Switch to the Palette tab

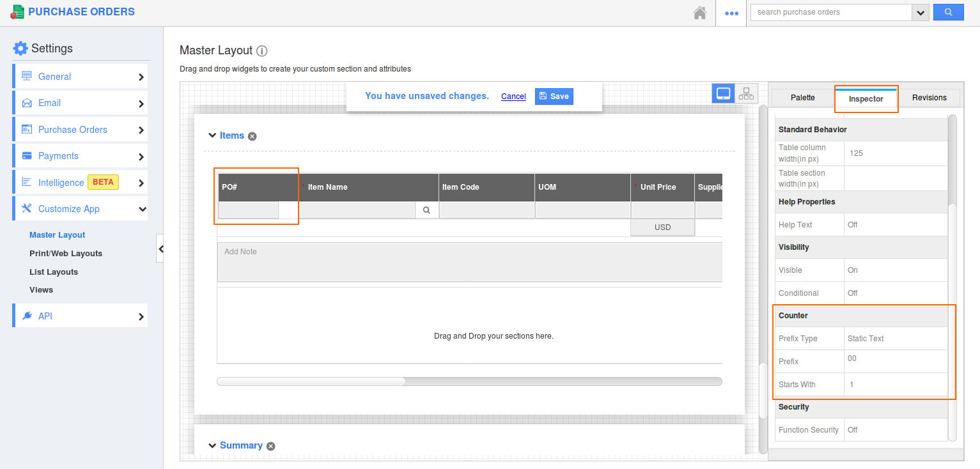tap(802, 98)
